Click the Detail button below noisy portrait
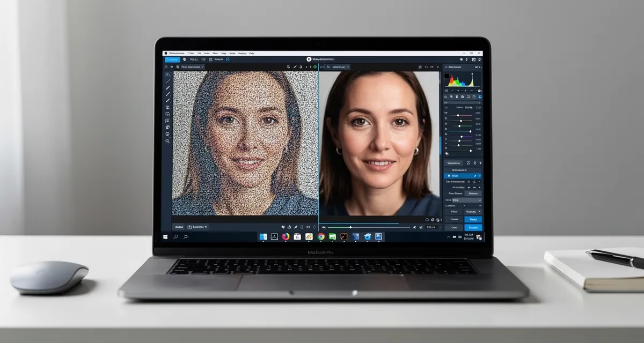This screenshot has height=343, width=644. [x=179, y=227]
